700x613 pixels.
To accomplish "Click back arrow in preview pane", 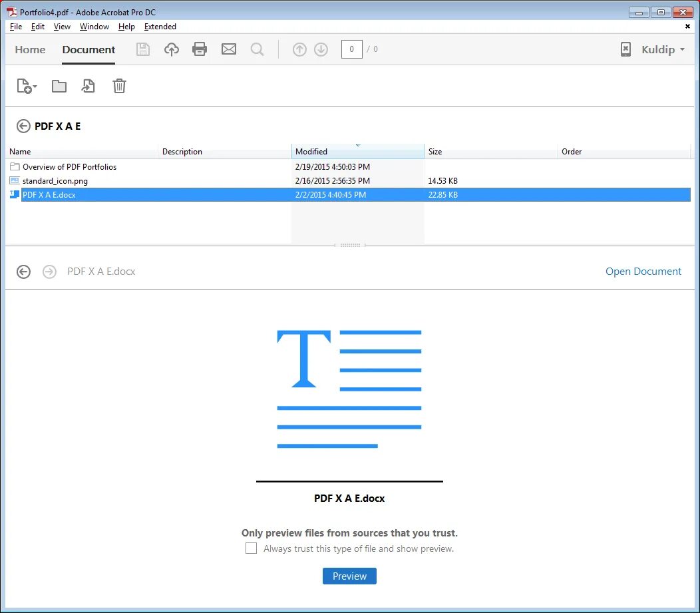I will coord(24,272).
